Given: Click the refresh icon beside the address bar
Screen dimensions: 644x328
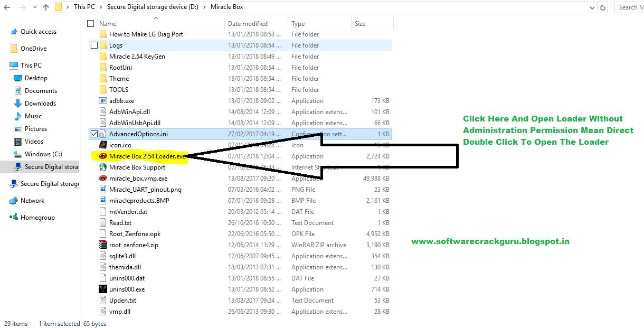Looking at the screenshot, I should point(603,7).
